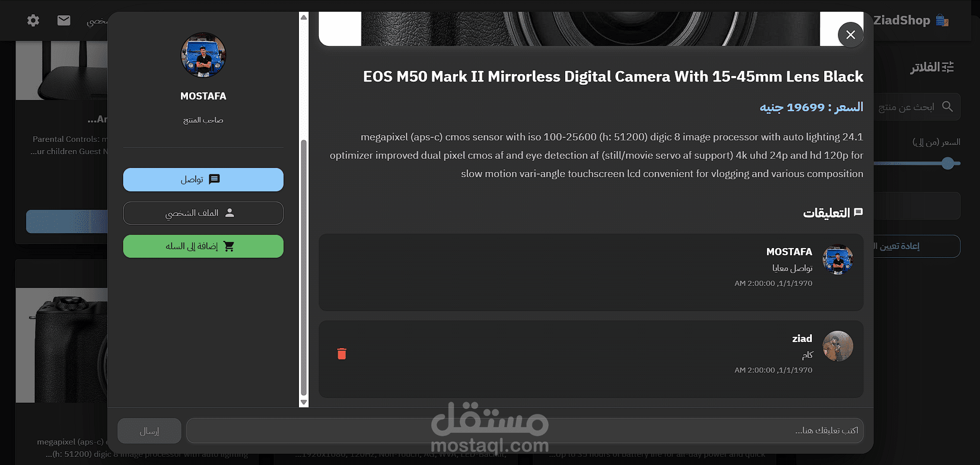Click the router product card image

coord(61,70)
